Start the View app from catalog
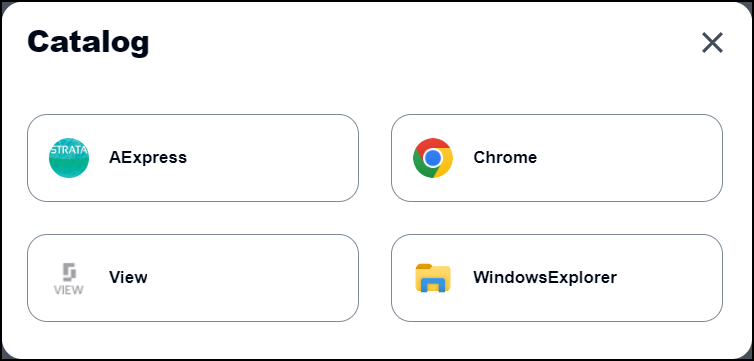The width and height of the screenshot is (754, 361). point(193,278)
